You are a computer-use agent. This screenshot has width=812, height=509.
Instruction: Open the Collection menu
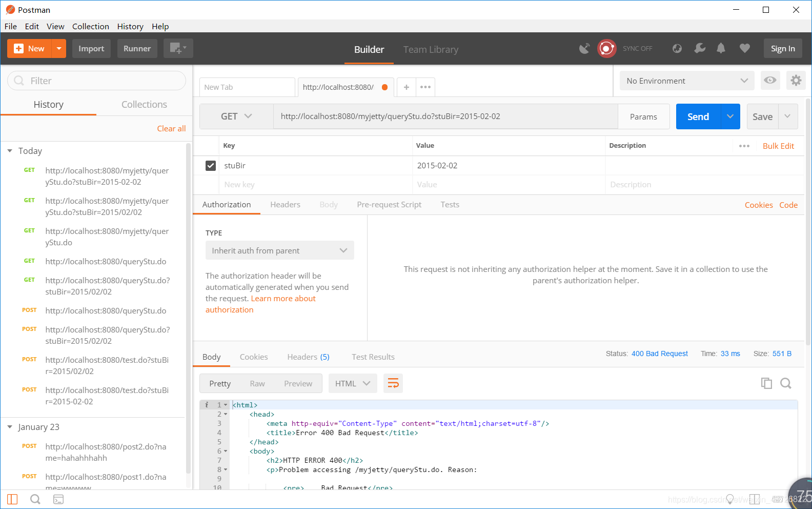(91, 26)
